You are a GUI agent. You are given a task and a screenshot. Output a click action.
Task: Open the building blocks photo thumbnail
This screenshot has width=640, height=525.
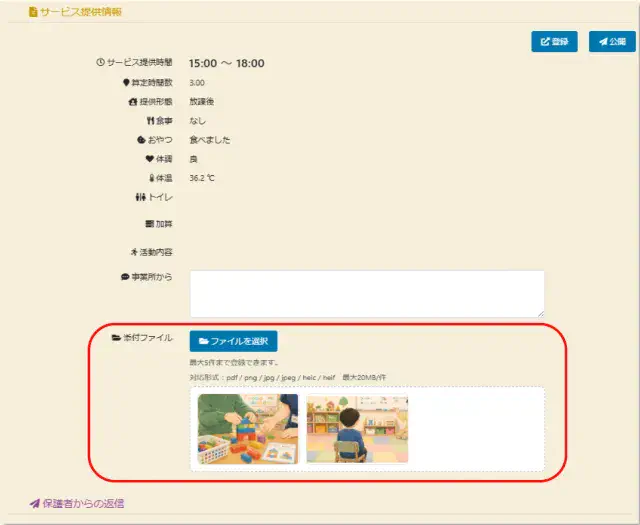(x=248, y=429)
